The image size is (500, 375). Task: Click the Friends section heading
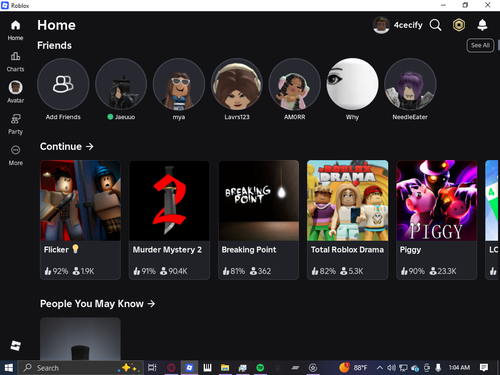click(x=54, y=45)
